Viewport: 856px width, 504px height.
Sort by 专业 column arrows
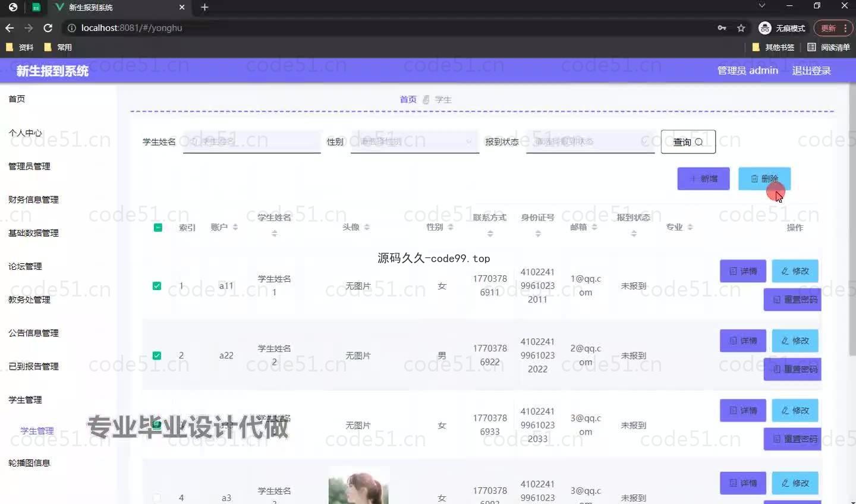[690, 227]
